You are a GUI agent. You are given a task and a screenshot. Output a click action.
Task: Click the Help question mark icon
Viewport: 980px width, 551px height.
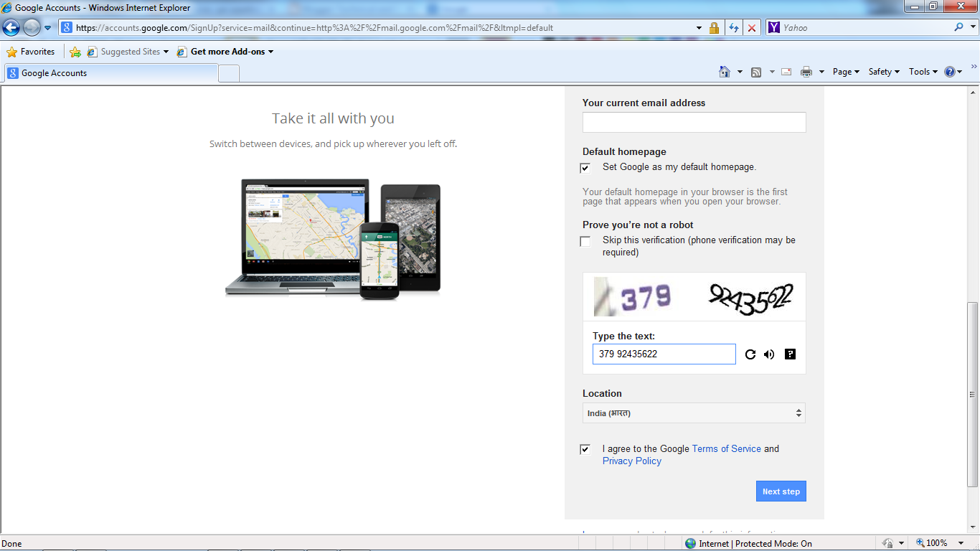(950, 72)
